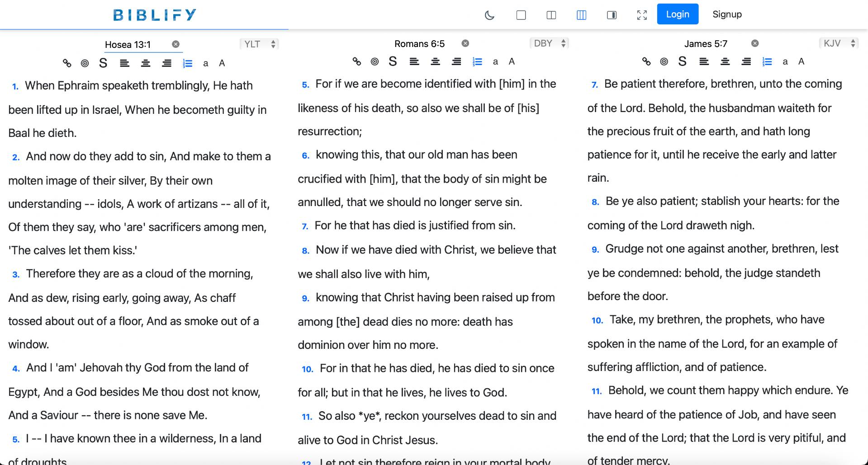868x465 pixels.
Task: Align text left in Romans panel
Action: coord(414,61)
